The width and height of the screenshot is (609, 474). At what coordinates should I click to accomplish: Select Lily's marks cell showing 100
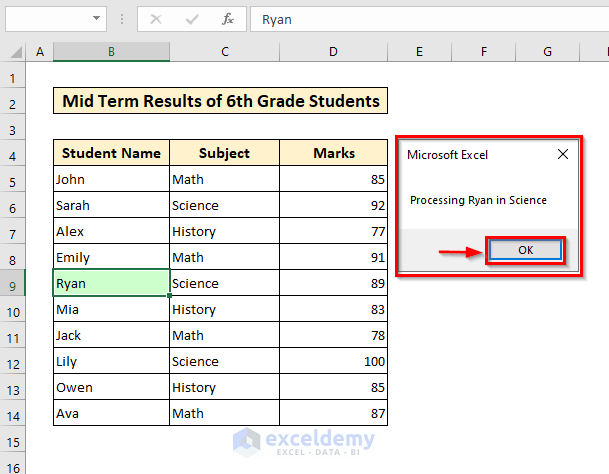pos(333,361)
